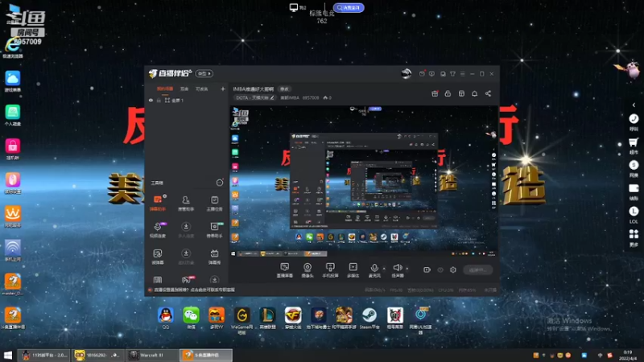Toggle the preview eye icon in bottom bar

(x=440, y=269)
